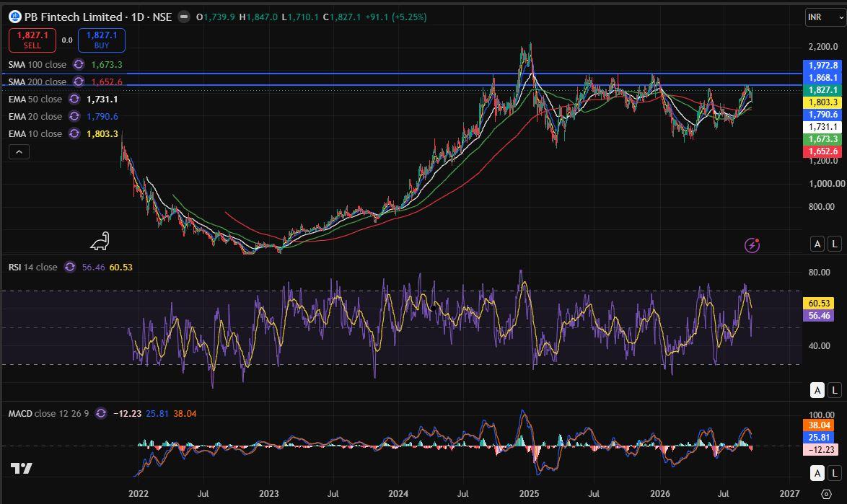The image size is (847, 504).
Task: Click the circular arrows icon beside EMA 10 close
Action: pyautogui.click(x=74, y=134)
